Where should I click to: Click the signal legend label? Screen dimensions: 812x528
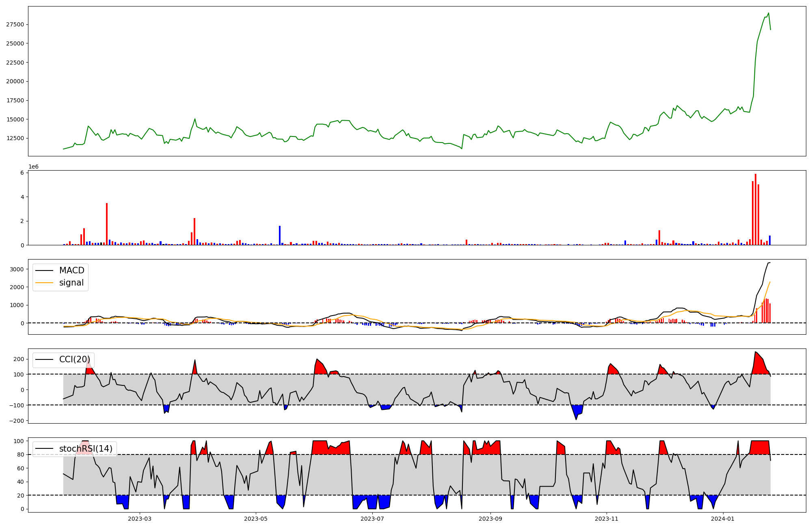point(71,283)
